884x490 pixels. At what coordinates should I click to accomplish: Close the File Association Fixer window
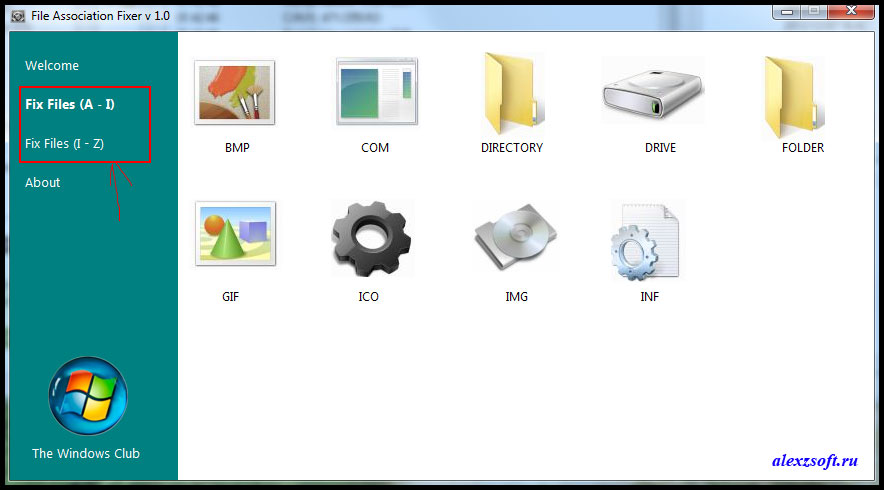851,11
